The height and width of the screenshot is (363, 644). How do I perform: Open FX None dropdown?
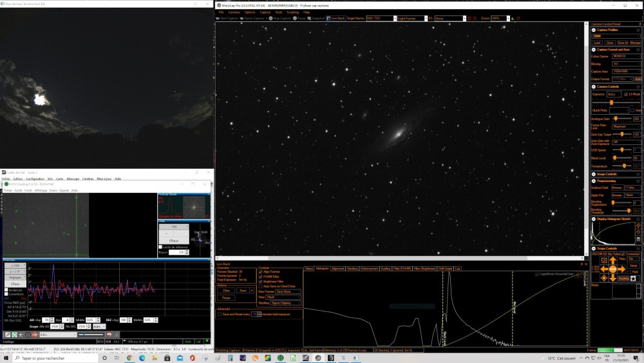coord(450,19)
